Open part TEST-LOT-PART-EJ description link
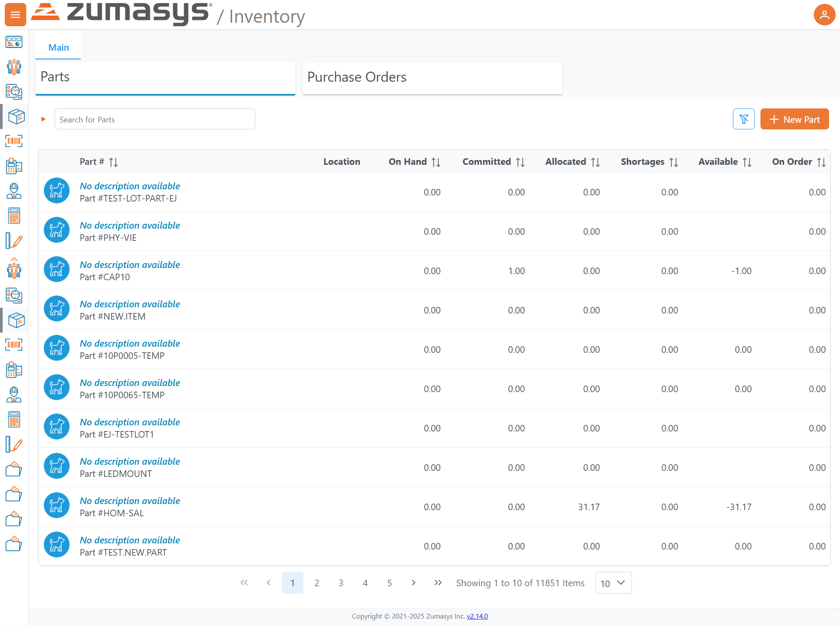Viewport: 840px width, 626px height. (x=130, y=186)
